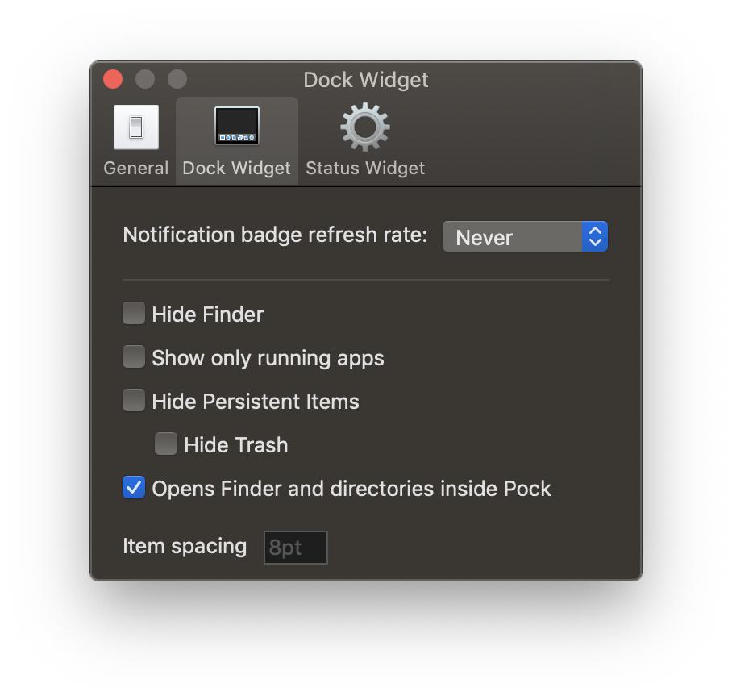Close the Dock Widget window with red button
This screenshot has height=700, width=732.
113,79
